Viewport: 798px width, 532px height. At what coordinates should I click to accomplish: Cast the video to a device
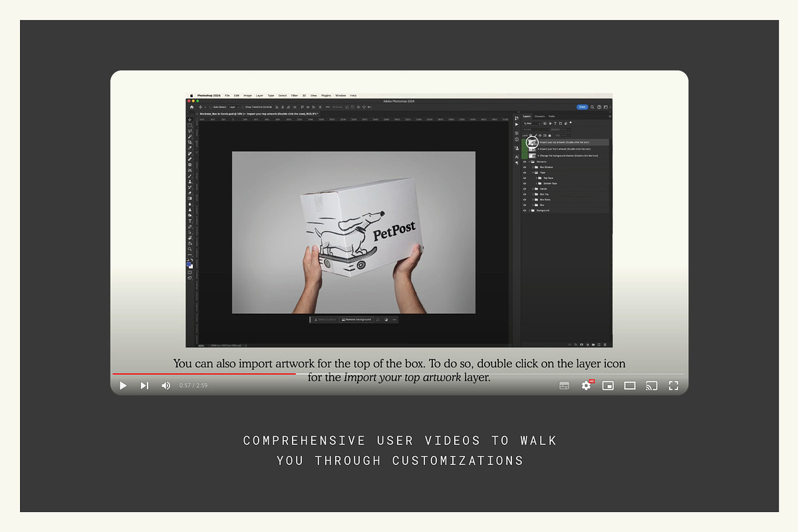(x=652, y=385)
